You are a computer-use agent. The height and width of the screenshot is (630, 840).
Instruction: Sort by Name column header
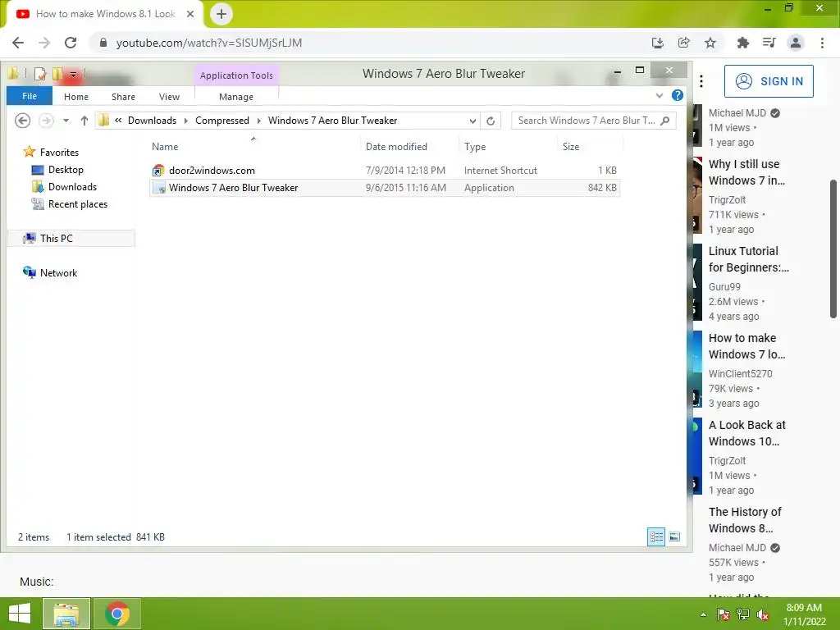[165, 147]
